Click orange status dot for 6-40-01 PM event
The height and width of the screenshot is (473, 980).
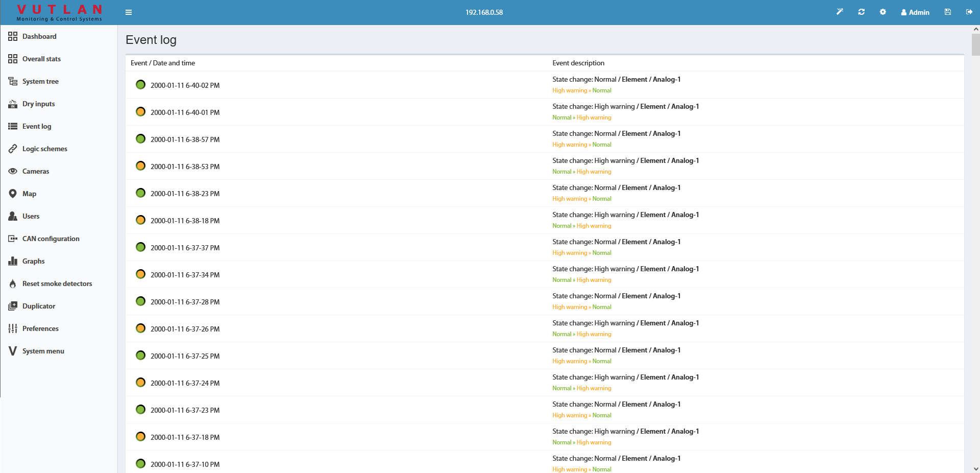point(140,112)
